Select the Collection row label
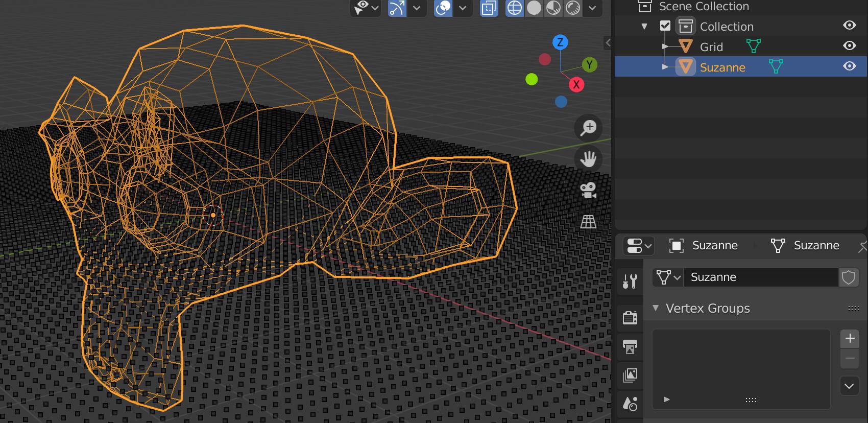This screenshot has width=868, height=423. pos(727,27)
